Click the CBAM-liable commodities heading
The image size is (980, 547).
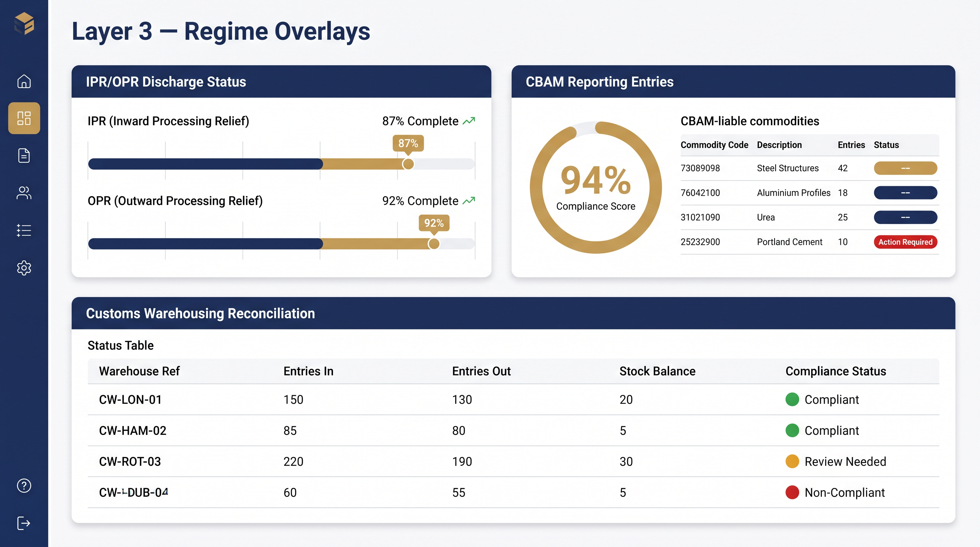[750, 121]
